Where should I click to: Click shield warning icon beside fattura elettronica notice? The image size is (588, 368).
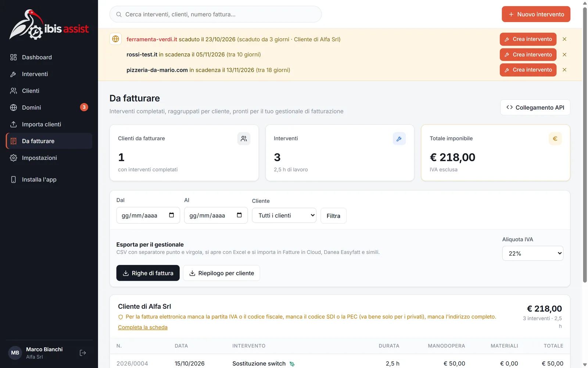pyautogui.click(x=121, y=317)
